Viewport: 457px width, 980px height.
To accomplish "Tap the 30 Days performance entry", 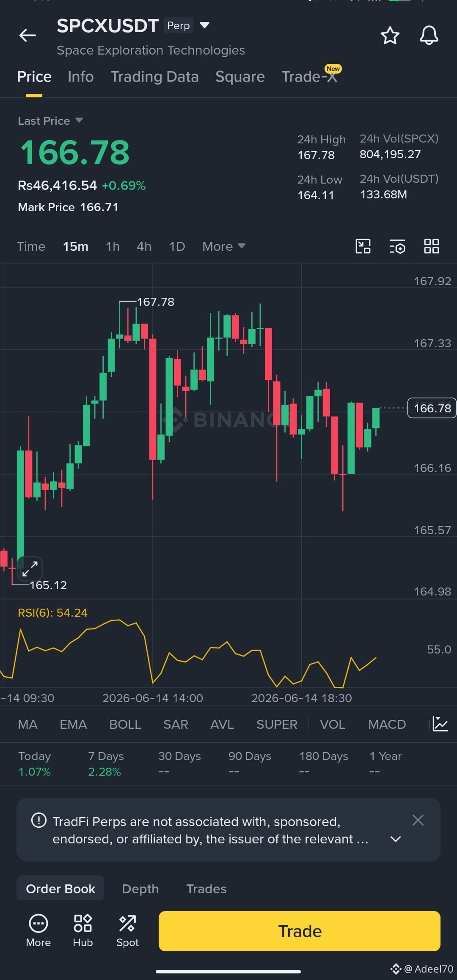I will [179, 763].
